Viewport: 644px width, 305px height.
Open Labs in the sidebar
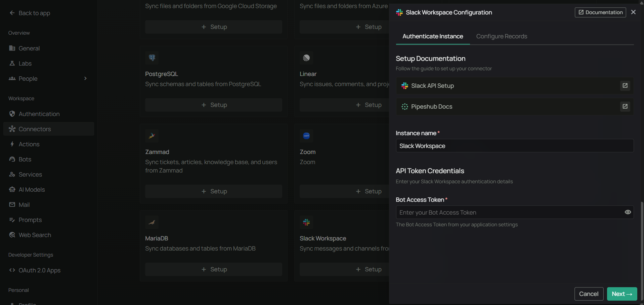tap(49, 63)
